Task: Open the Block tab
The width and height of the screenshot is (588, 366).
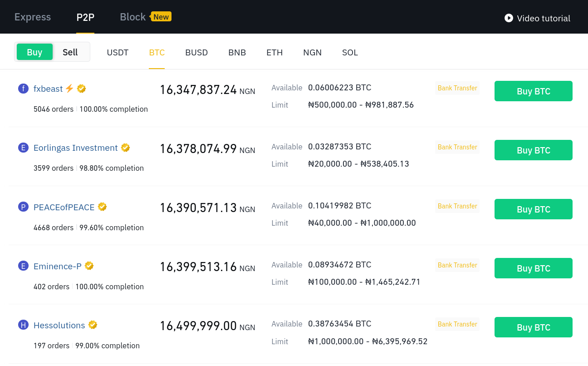Action: (132, 17)
